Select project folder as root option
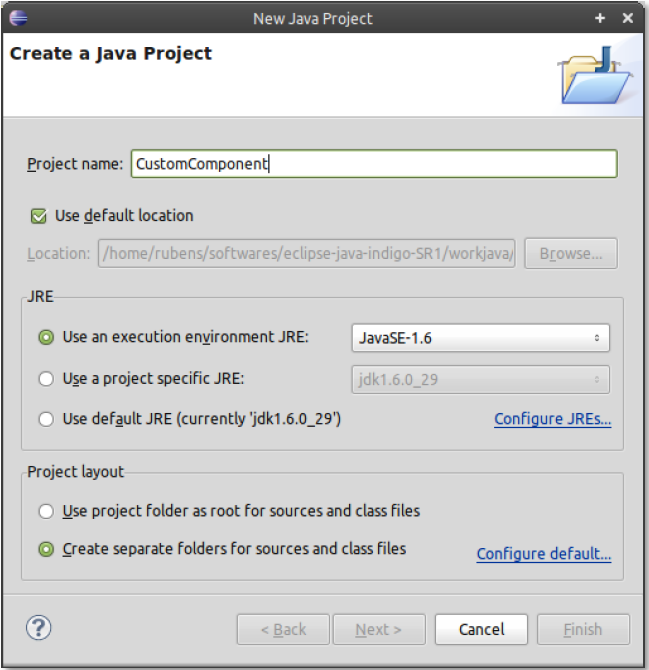This screenshot has height=670, width=649. click(46, 511)
